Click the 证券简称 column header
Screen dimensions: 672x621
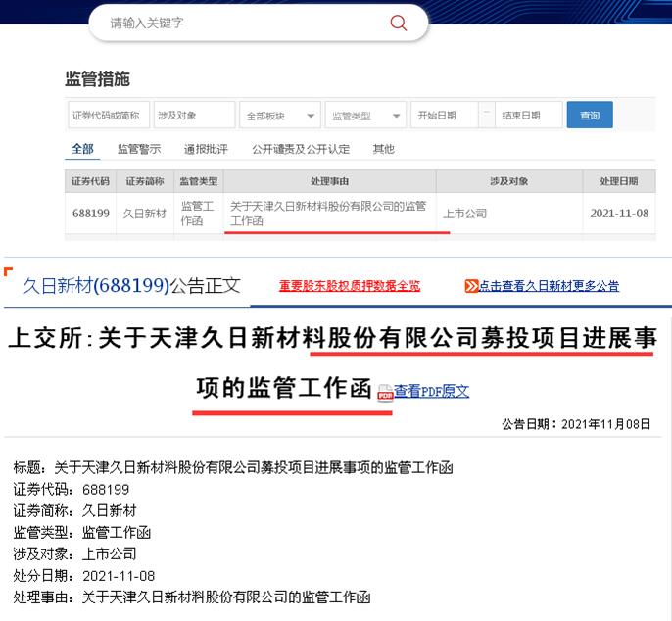point(145,181)
